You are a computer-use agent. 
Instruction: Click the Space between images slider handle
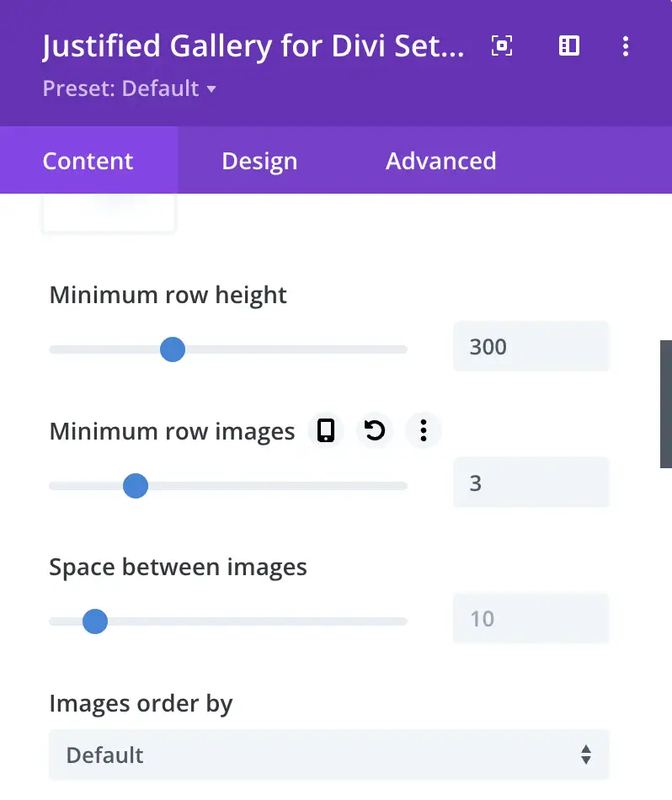point(95,621)
